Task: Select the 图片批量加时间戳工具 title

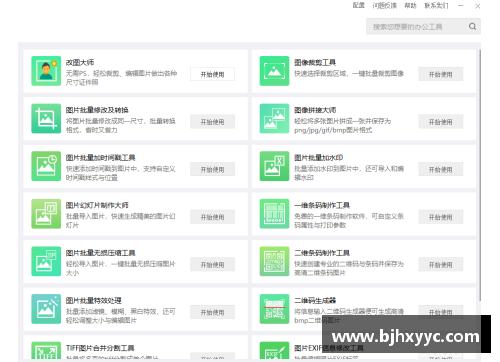Action: (x=100, y=158)
